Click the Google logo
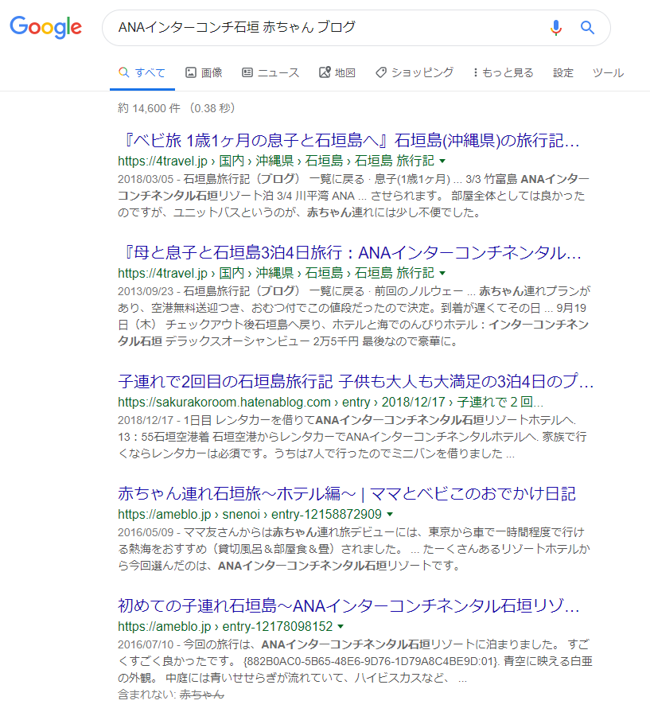 coord(45,27)
